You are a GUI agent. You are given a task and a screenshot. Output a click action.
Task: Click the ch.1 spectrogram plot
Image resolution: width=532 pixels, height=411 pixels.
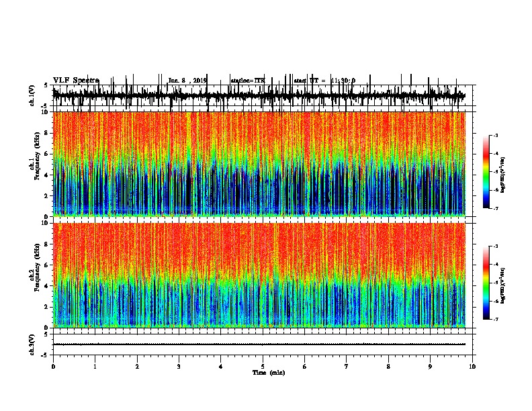pos(259,164)
